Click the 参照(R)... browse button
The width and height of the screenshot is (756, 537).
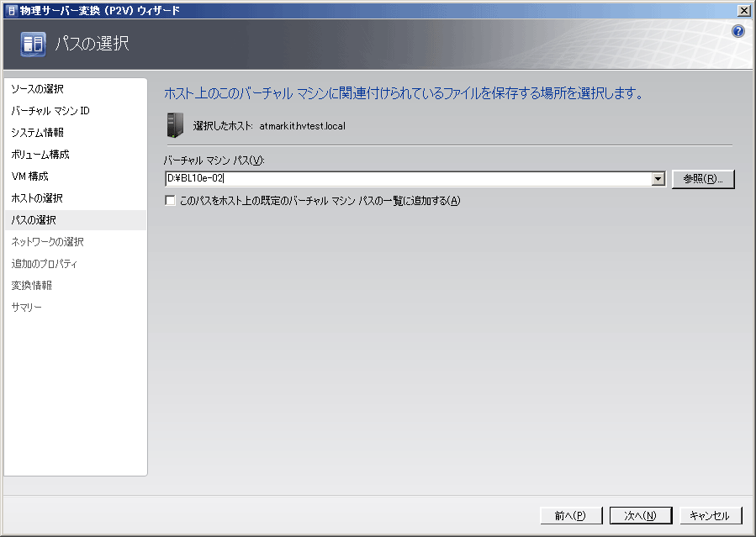pyautogui.click(x=703, y=179)
